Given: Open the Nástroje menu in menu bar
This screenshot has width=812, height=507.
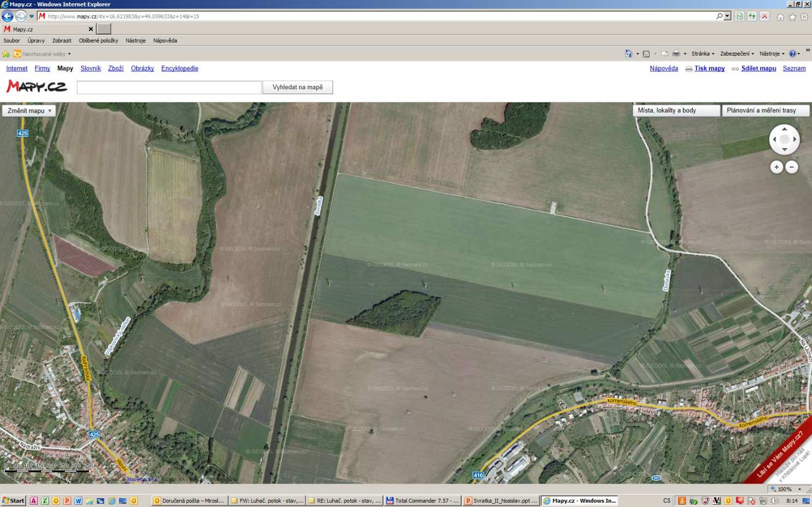Looking at the screenshot, I should point(135,40).
